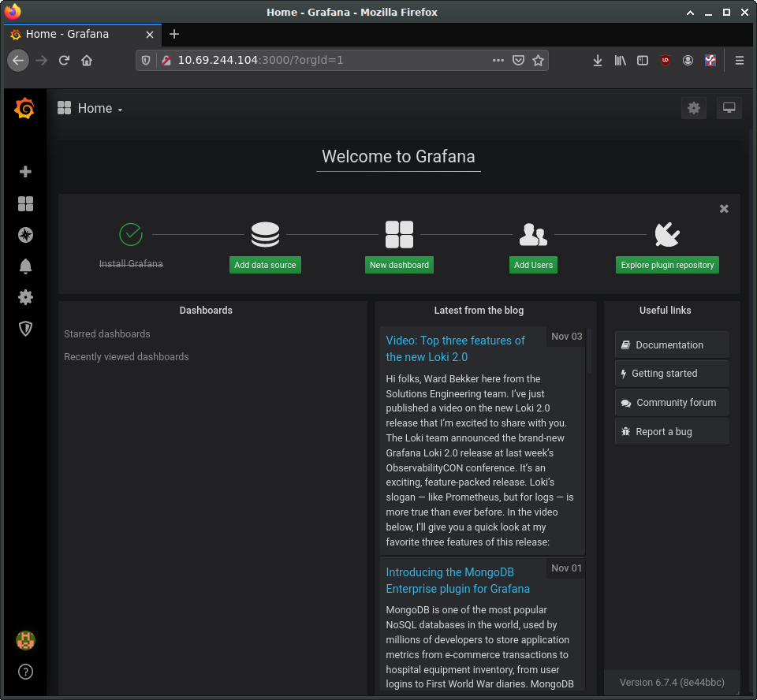Click the Firefox extension icon beside account

coord(710,61)
